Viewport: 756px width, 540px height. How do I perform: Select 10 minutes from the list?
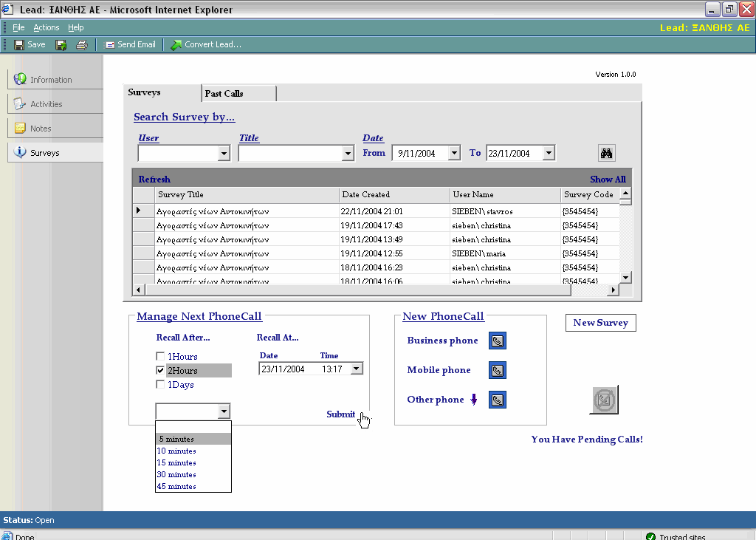coord(193,451)
